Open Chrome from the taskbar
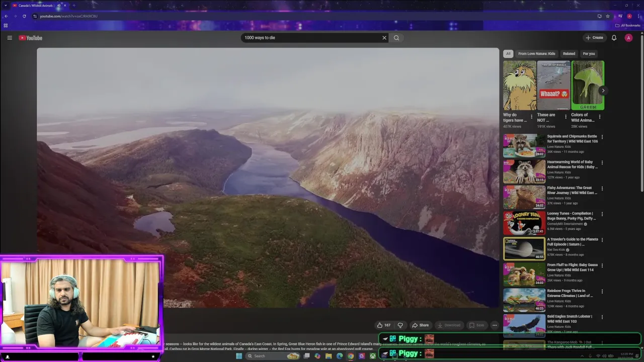Image resolution: width=644 pixels, height=362 pixels. point(351,356)
